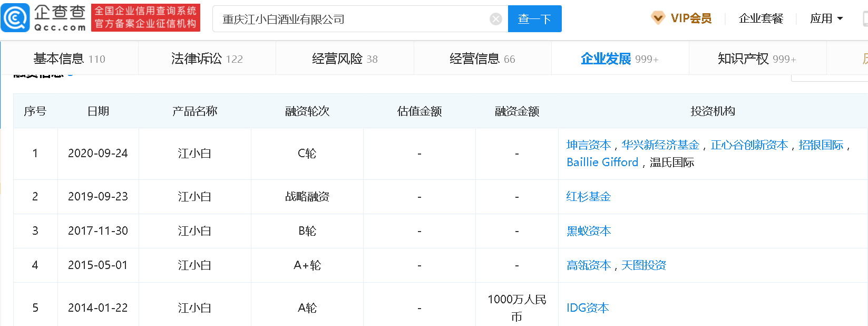Screen dimensions: 868x326
Task: Click date cell 2019-09-23
Action: click(x=98, y=197)
